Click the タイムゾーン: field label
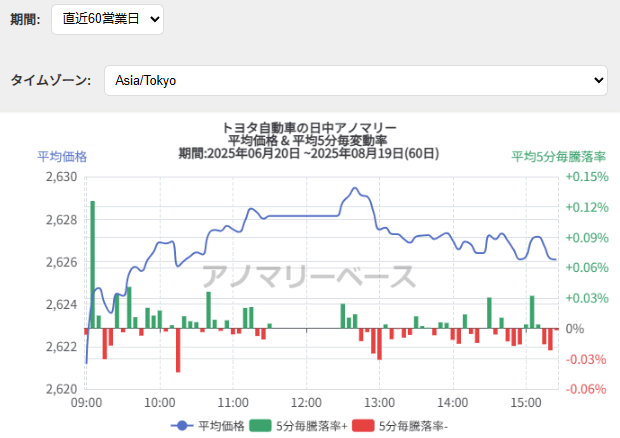The image size is (620, 438). [51, 80]
